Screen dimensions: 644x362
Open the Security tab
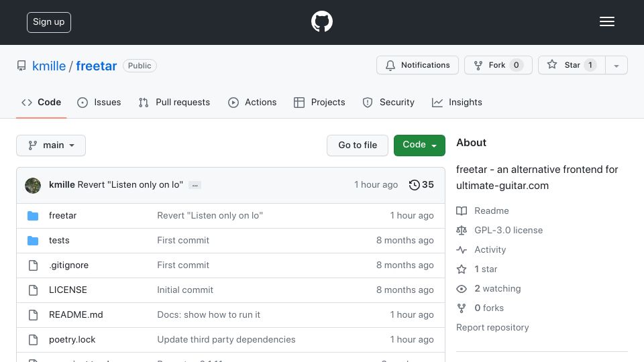click(388, 102)
